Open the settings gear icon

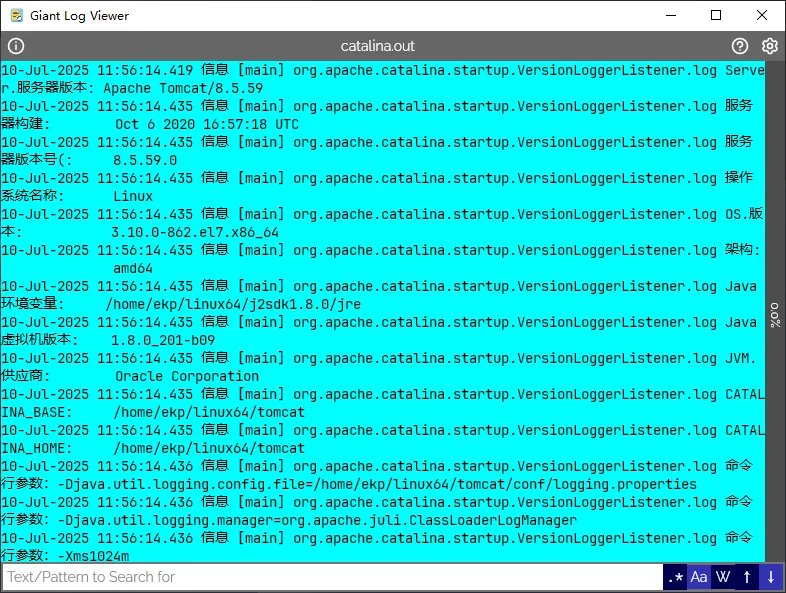pos(769,46)
